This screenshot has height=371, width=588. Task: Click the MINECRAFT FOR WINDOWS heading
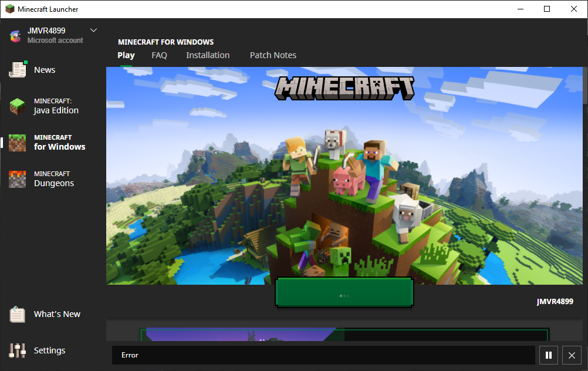tap(165, 42)
